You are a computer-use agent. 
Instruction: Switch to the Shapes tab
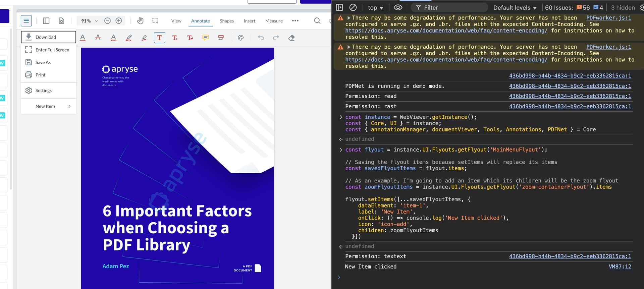[x=226, y=21]
